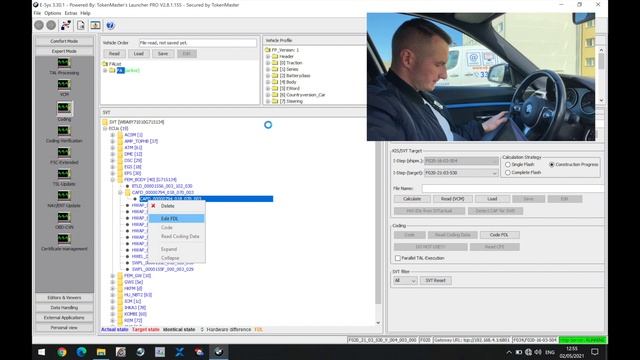Switch to Comfort Mode
The width and height of the screenshot is (640, 360).
click(64, 41)
